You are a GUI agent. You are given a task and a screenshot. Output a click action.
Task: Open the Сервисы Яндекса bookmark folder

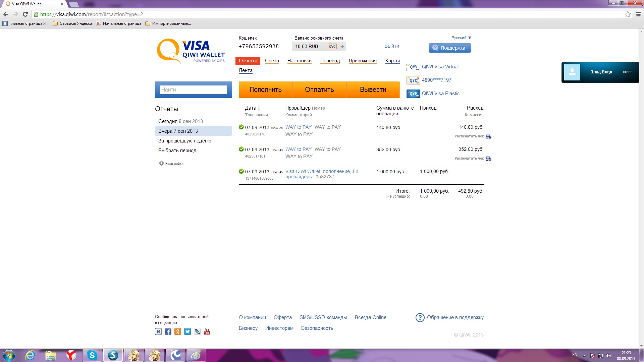72,23
